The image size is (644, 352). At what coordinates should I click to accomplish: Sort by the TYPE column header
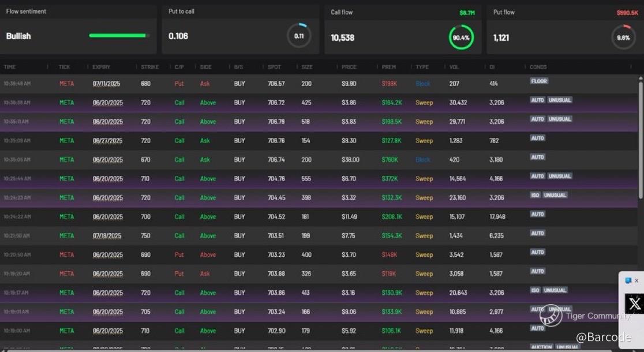(422, 67)
